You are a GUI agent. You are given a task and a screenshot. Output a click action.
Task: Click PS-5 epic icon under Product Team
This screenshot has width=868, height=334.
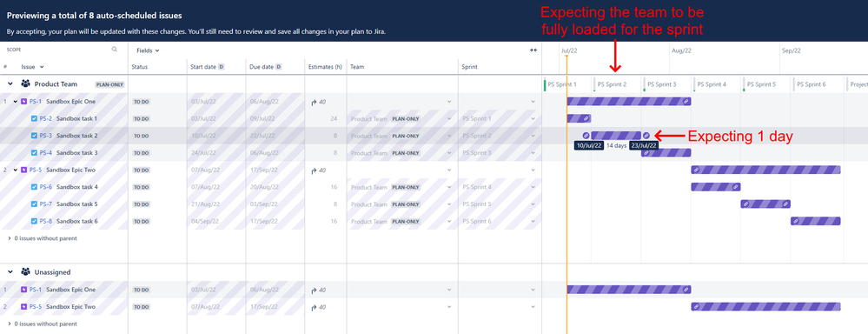tap(23, 170)
